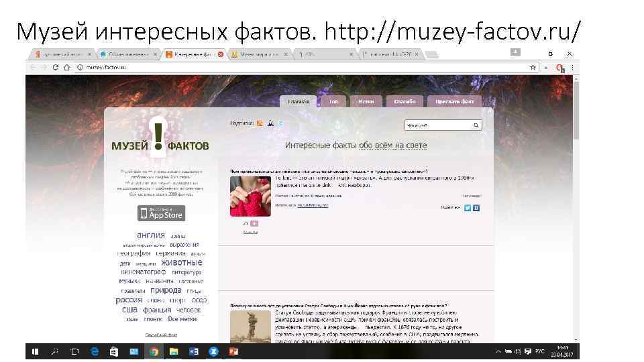Open the Chrome three-dot menu
Screen dimensions: 644x362
[572, 68]
